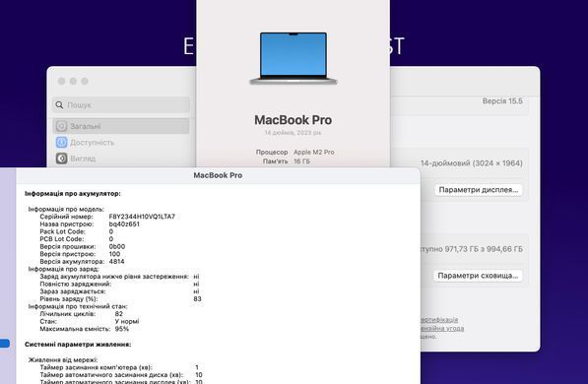Click the MacBook Pro heading in About panel
This screenshot has width=588, height=384.
click(293, 120)
